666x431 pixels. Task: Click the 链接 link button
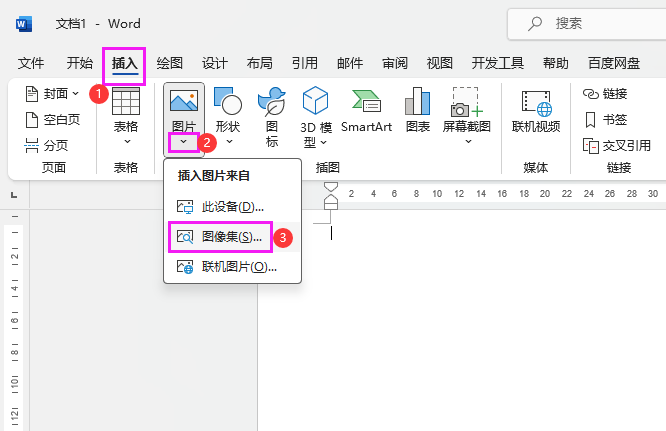click(x=605, y=93)
